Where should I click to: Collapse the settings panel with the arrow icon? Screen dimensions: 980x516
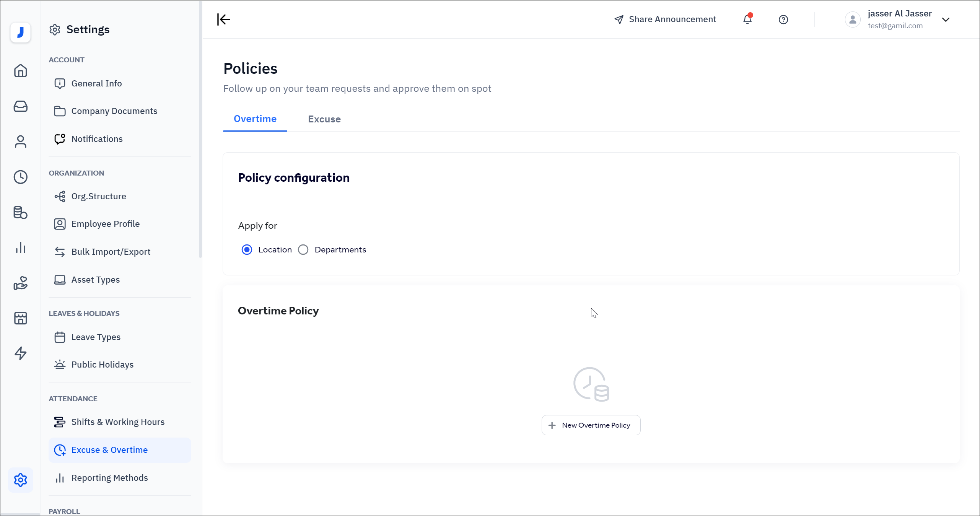coord(223,19)
